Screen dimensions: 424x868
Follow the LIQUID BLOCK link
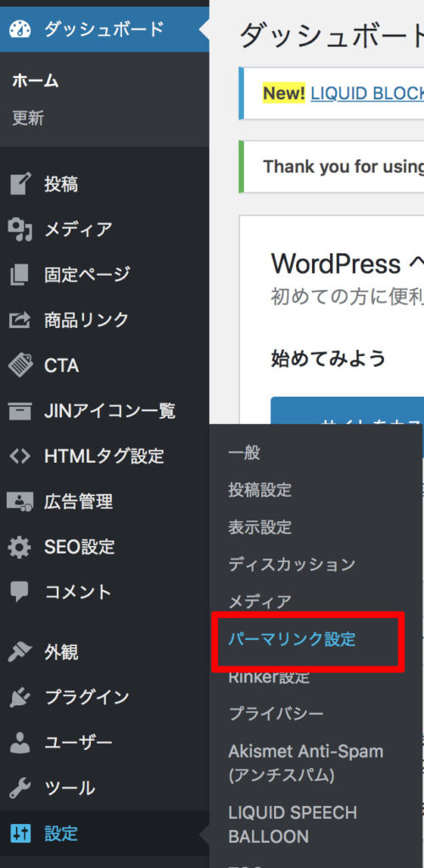point(367,93)
